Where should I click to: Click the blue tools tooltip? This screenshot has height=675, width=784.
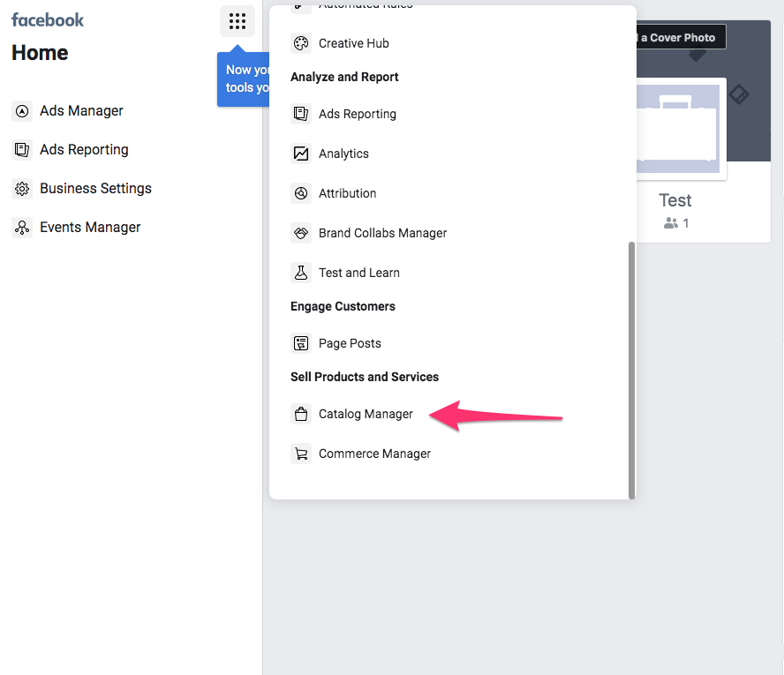point(244,79)
